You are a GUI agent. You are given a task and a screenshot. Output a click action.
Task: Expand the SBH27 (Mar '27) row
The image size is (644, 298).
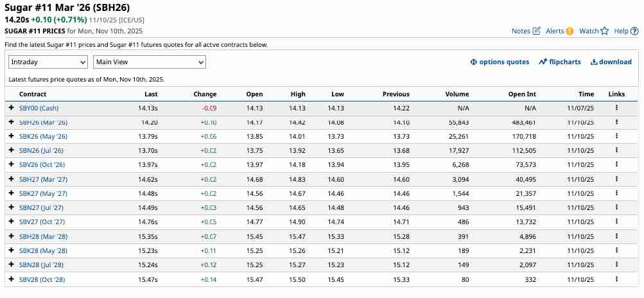pyautogui.click(x=11, y=179)
